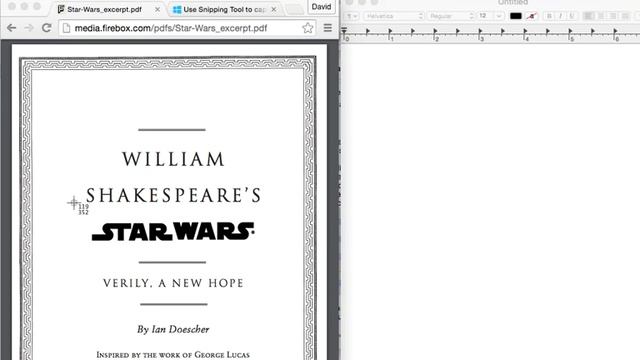Toggle italic in TextEdit toolbar
640x360 pixels.
560,16
